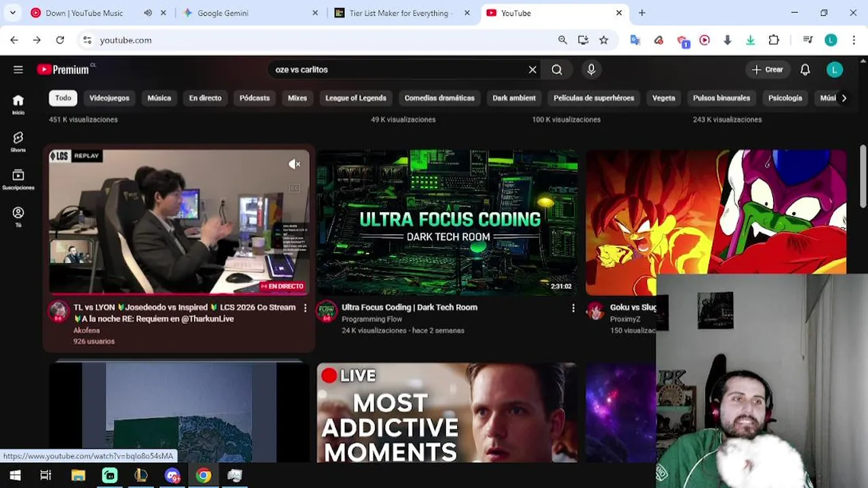Mute the YouTube Music tab audio
Image resolution: width=868 pixels, height=488 pixels.
pyautogui.click(x=148, y=13)
